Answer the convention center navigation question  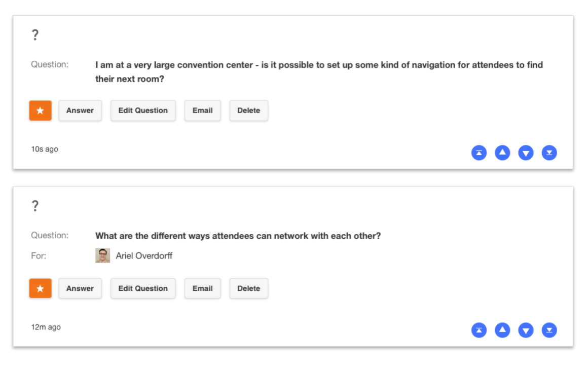[80, 110]
